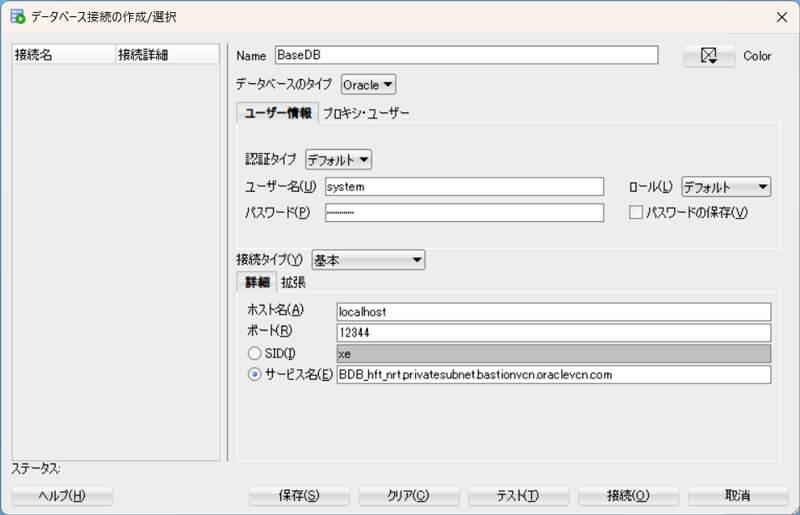Click the 接続詳細 column header
The image size is (800, 515).
pos(168,55)
